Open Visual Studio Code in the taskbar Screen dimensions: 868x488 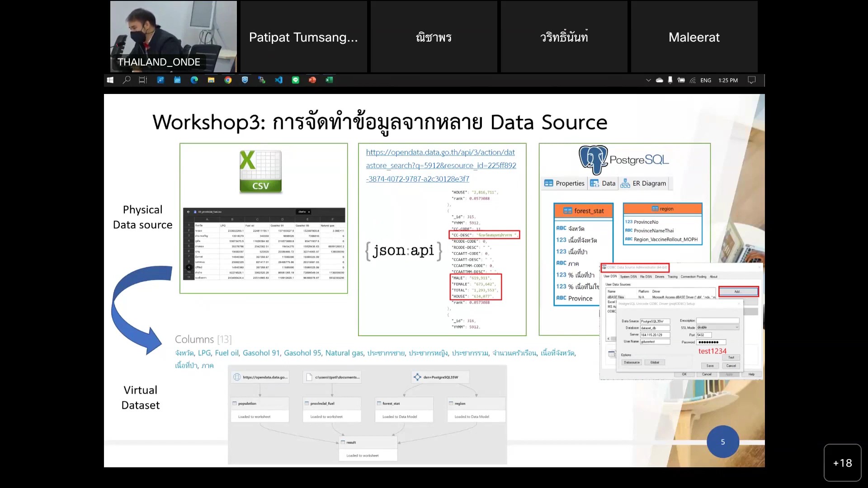tap(278, 80)
